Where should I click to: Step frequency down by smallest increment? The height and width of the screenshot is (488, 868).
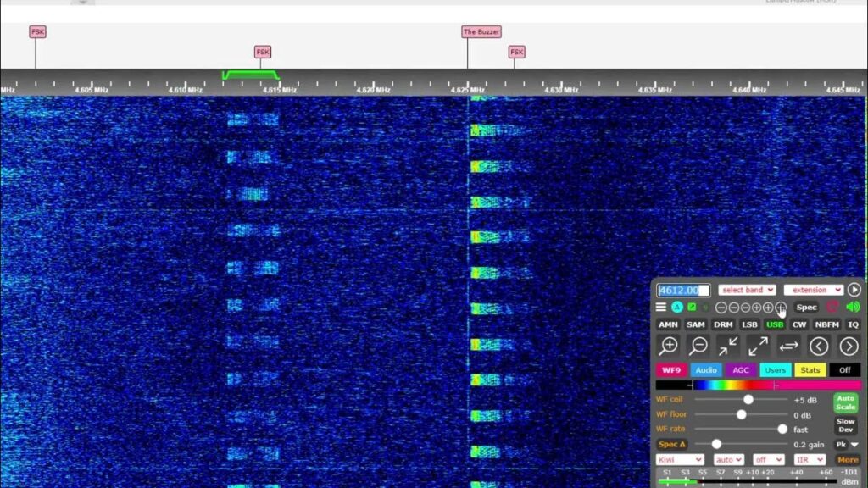(x=745, y=307)
